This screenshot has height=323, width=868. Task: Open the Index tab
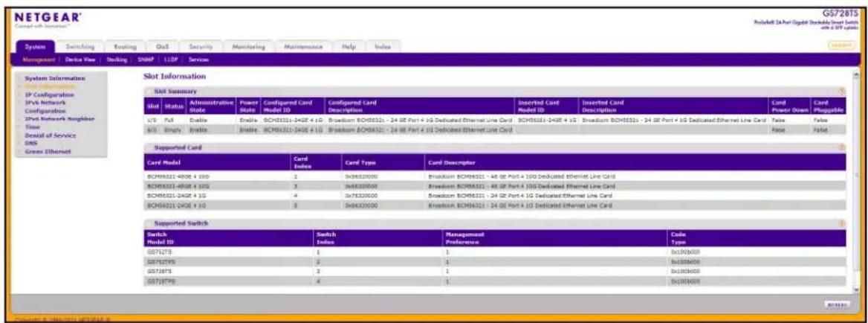click(383, 47)
